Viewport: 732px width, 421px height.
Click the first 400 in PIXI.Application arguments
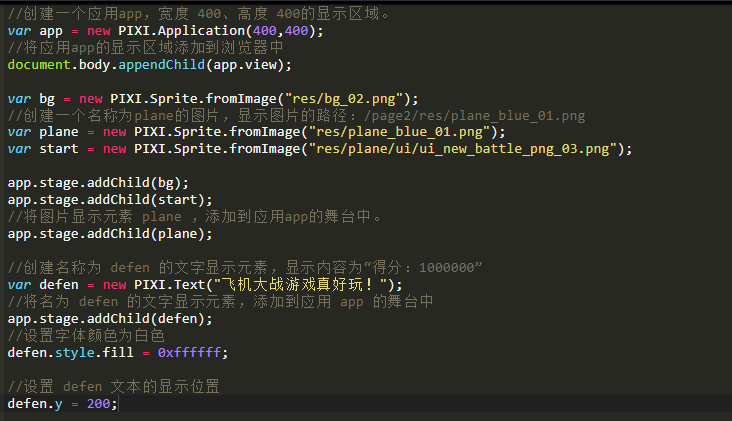click(x=265, y=31)
